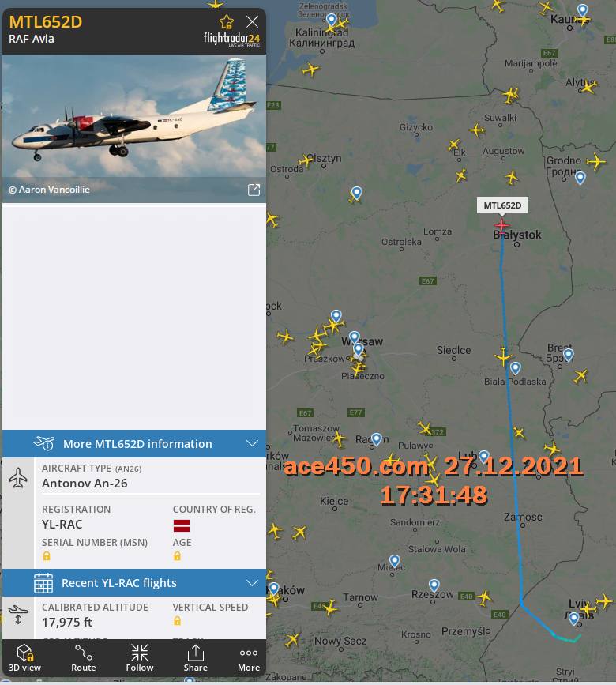The width and height of the screenshot is (616, 685).
Task: Expand More MTL652D information section
Action: 134,443
